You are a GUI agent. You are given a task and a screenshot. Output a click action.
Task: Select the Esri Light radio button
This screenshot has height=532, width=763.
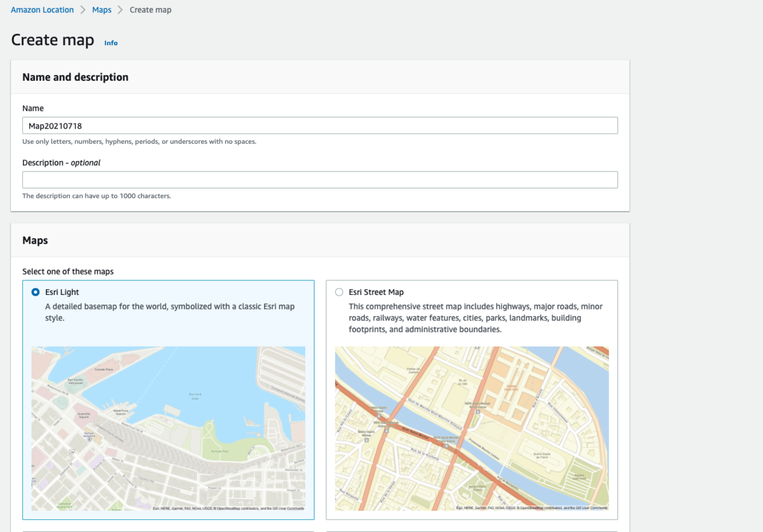coord(36,292)
